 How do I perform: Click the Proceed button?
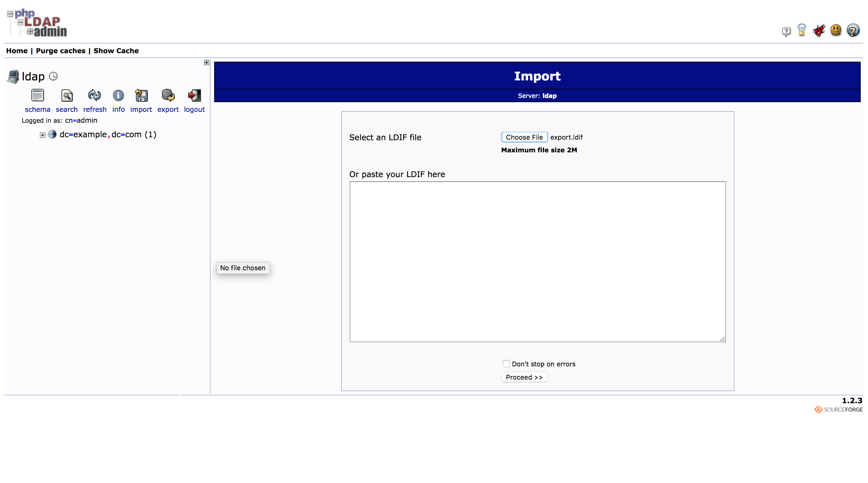point(524,377)
